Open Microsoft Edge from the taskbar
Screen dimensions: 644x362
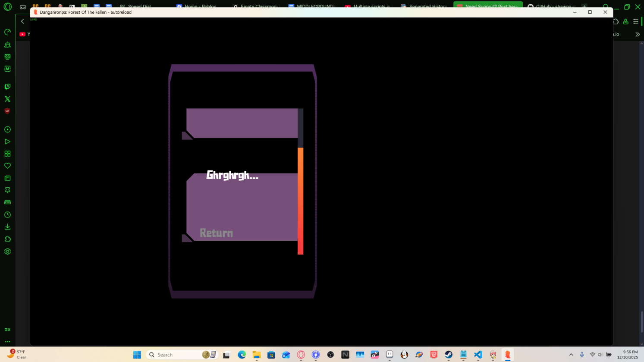pos(242,355)
